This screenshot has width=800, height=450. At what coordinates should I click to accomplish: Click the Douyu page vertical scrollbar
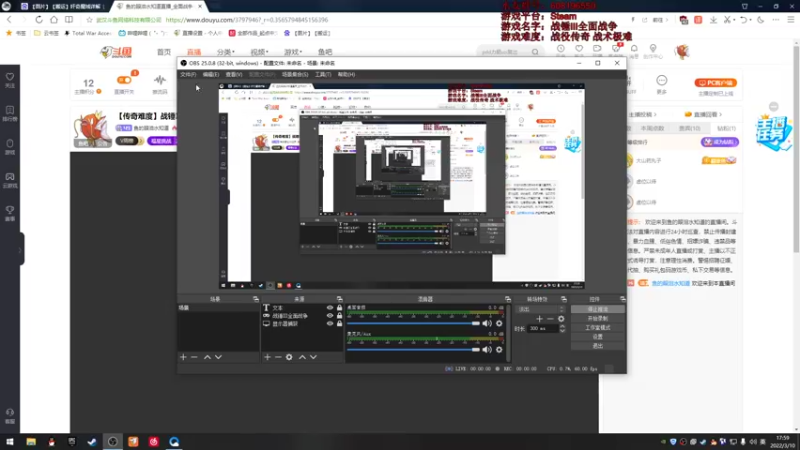796,148
